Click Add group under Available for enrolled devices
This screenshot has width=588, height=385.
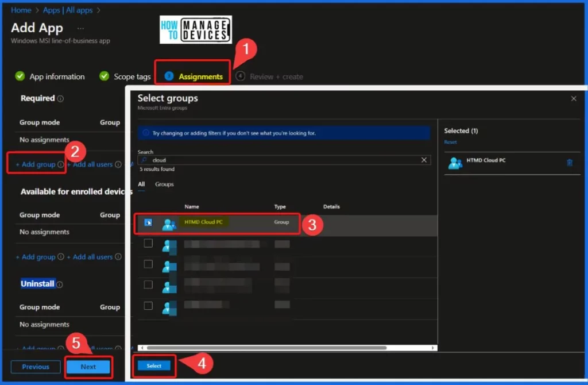point(36,257)
